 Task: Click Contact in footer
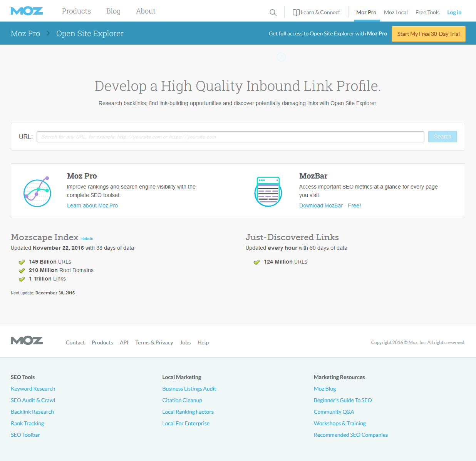75,342
